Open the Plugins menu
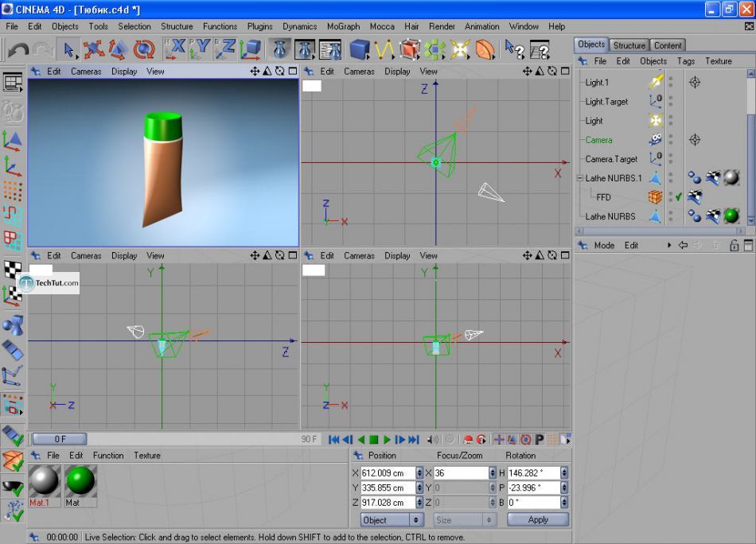This screenshot has height=544, width=756. coord(260,26)
